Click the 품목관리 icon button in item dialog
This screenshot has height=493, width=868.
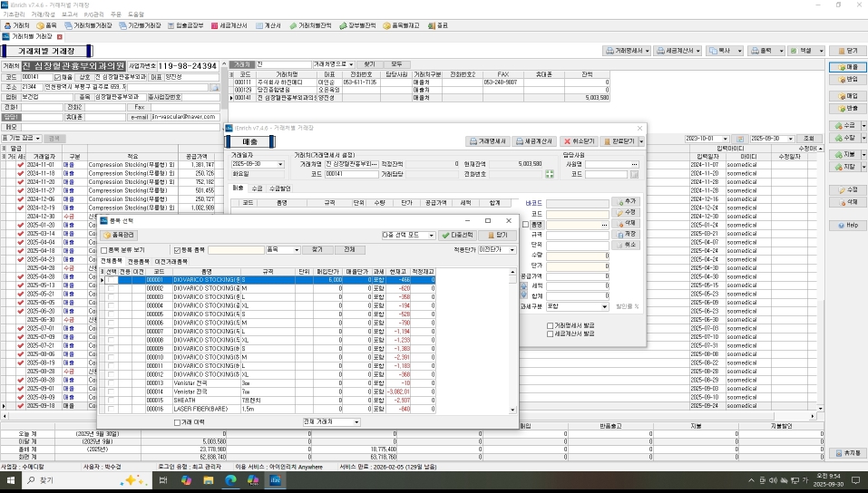(x=119, y=236)
